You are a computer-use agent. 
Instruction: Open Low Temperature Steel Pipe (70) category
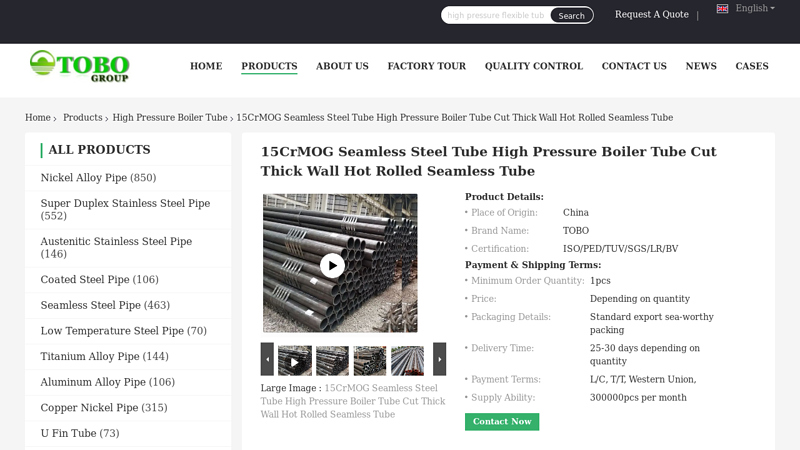click(123, 331)
